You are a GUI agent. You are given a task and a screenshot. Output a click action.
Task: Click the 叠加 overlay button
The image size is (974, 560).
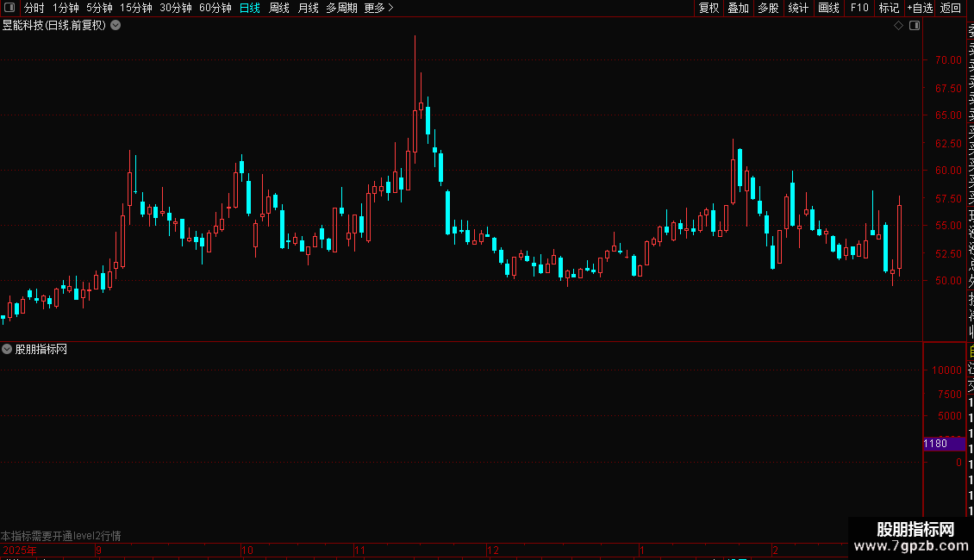click(739, 8)
